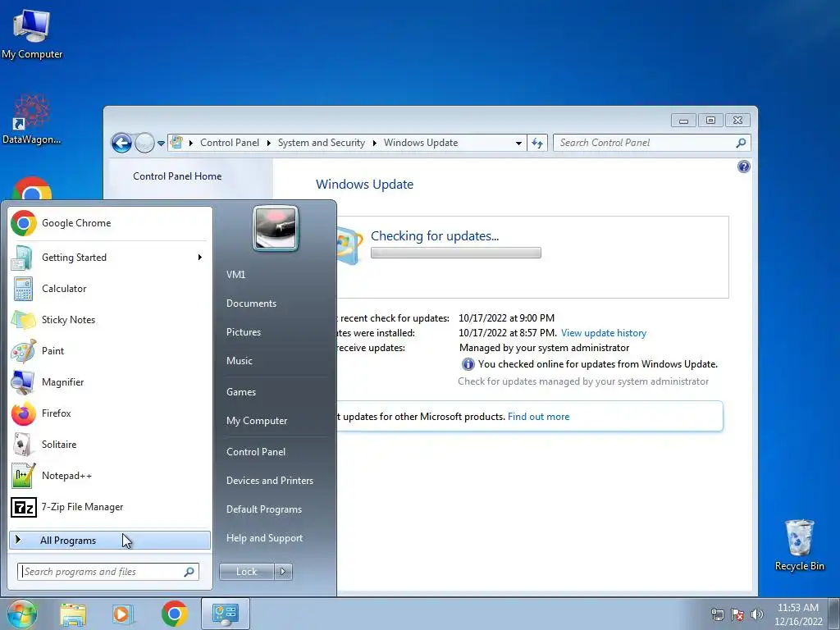
Task: Open My Computer from Start menu right pane
Action: tap(257, 421)
